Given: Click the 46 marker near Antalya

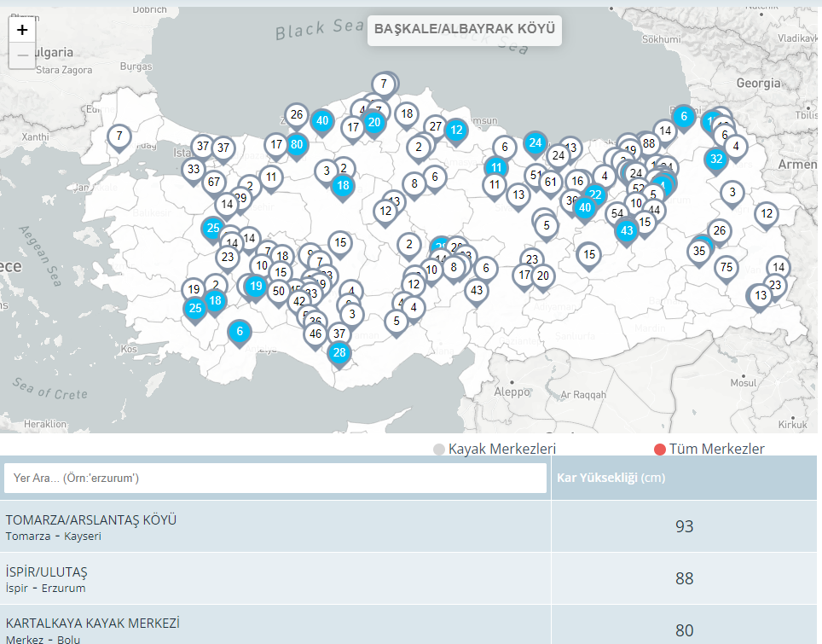Looking at the screenshot, I should point(315,334).
